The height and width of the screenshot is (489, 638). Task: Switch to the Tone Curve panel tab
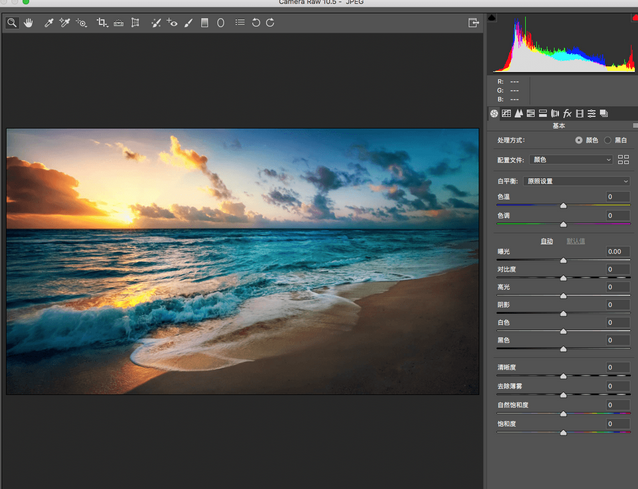coord(506,114)
